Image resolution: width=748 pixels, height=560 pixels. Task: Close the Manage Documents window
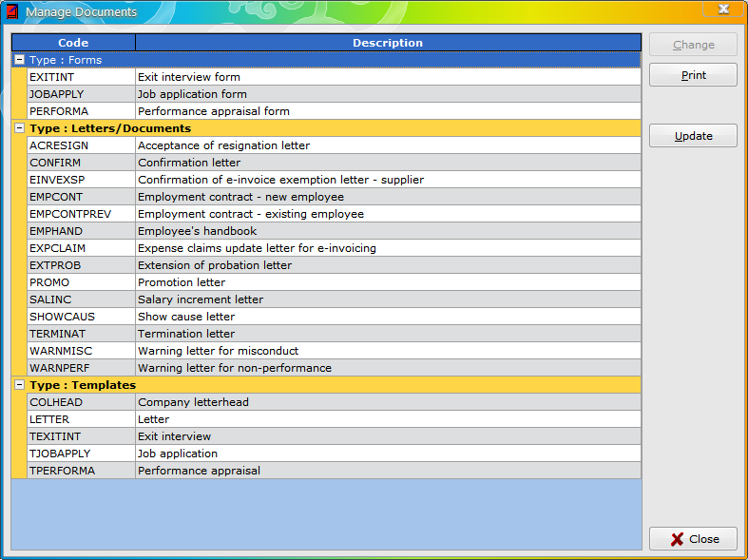tap(693, 539)
